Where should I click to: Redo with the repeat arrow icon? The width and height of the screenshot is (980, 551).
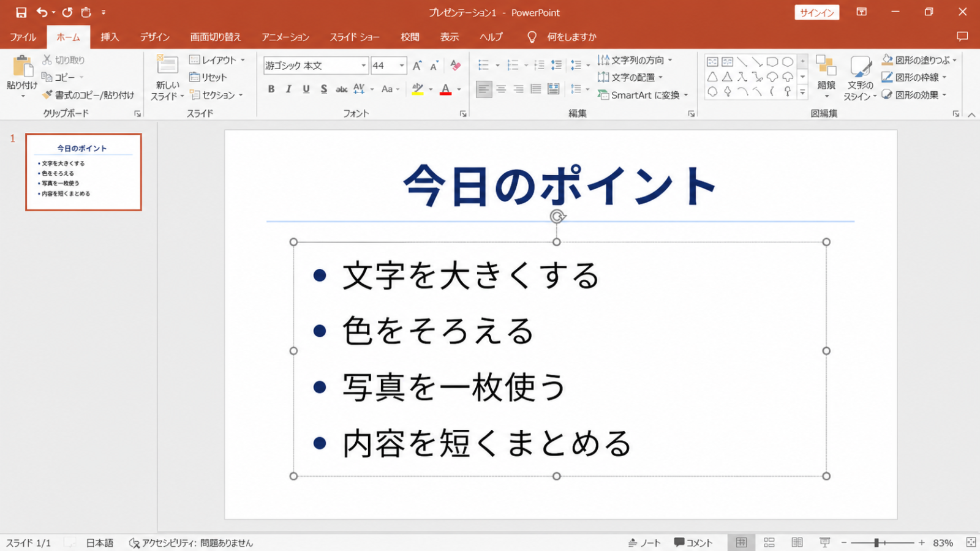(x=67, y=12)
